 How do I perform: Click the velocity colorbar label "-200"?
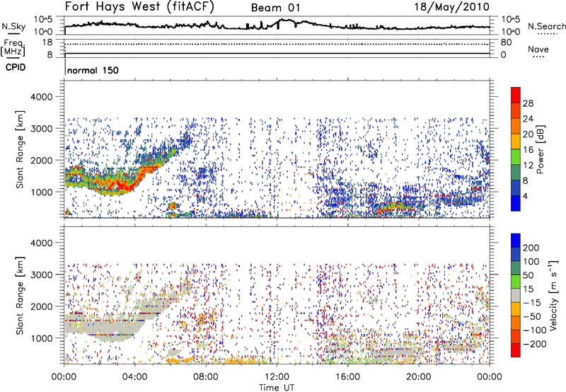point(535,344)
